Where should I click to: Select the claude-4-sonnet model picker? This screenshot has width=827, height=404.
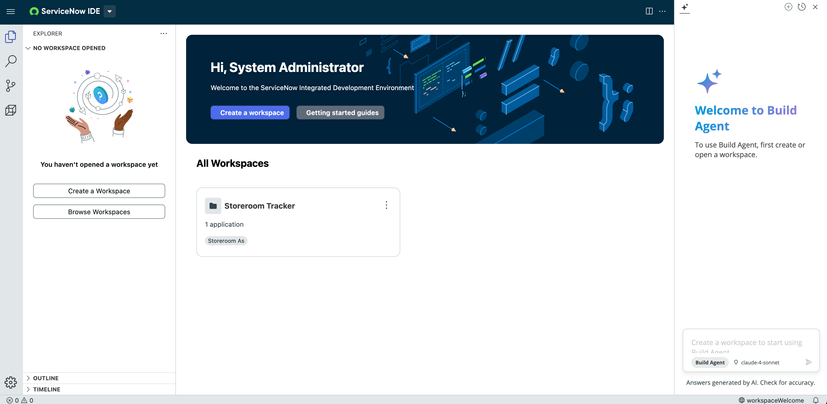tap(756, 362)
